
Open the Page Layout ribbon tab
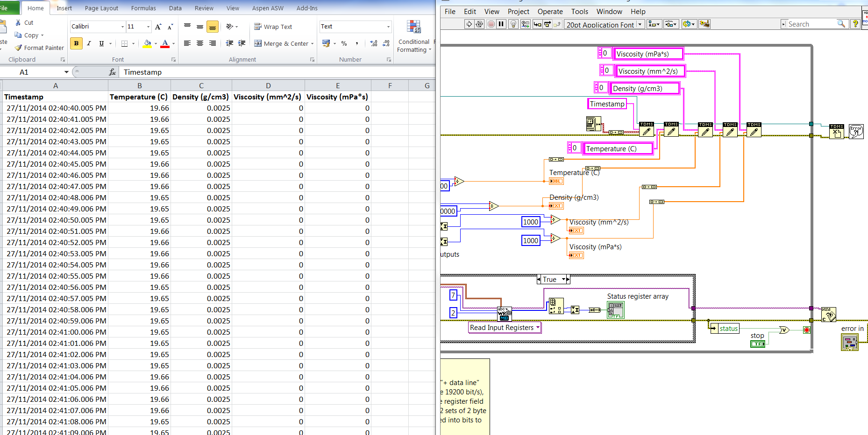(x=101, y=8)
